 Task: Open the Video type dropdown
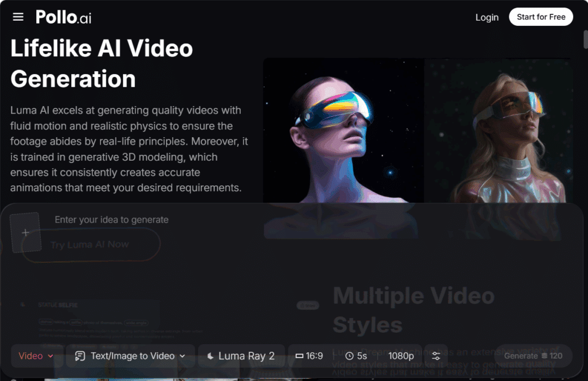(36, 356)
